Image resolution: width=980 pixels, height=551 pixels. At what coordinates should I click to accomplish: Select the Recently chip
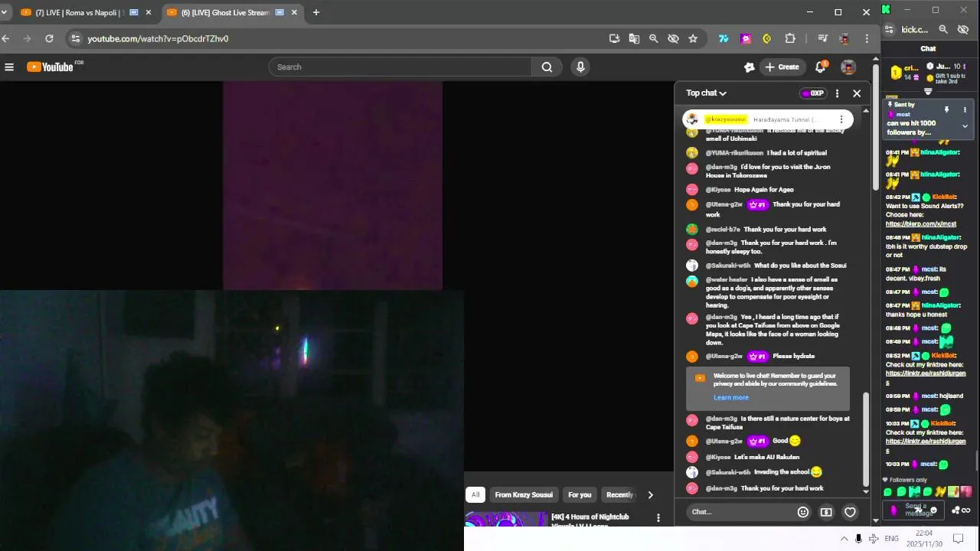click(619, 494)
